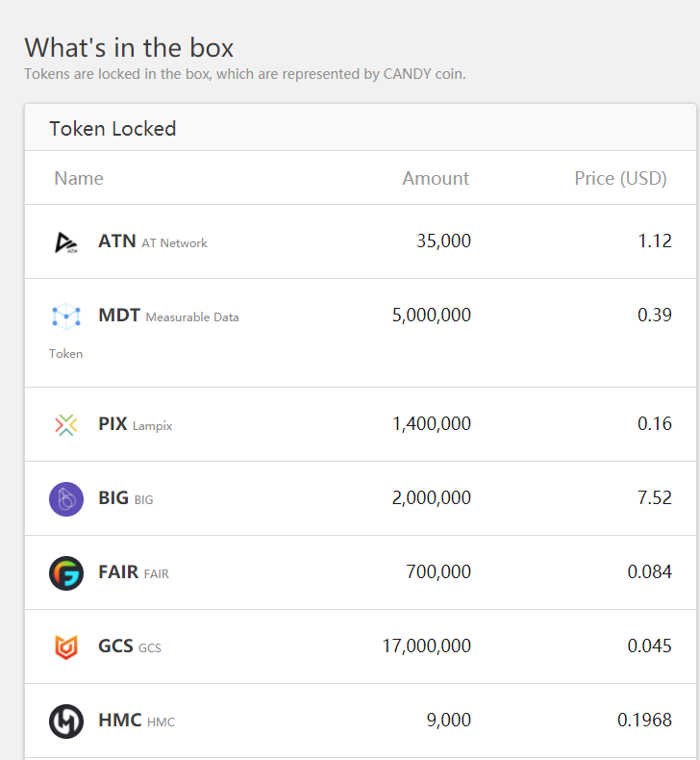Screen dimensions: 700x760
Task: Click the 17,000,000 amount for GCS
Action: (x=427, y=646)
